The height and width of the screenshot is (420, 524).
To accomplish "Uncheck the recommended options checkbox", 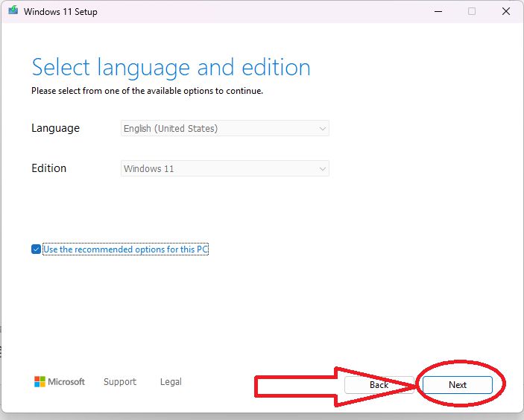I will click(x=36, y=249).
